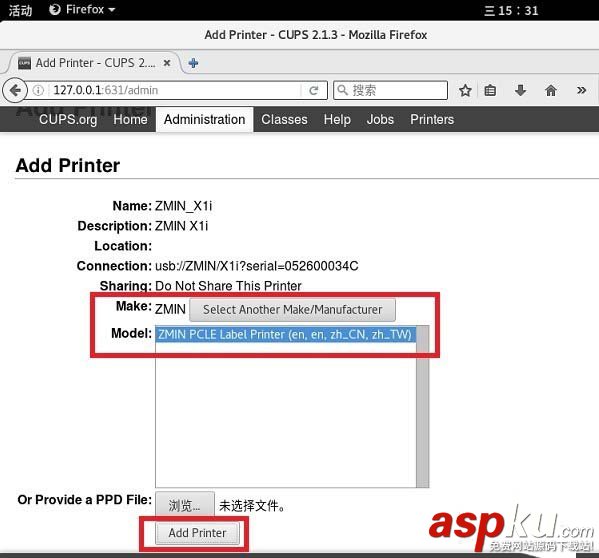Click the model list scrollbar
The width and height of the screenshot is (599, 558).
422,407
